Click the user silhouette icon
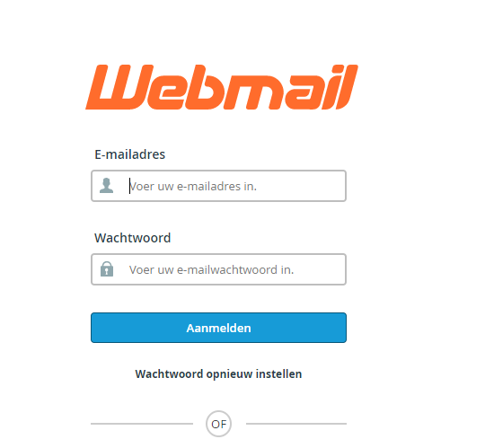 coord(106,186)
